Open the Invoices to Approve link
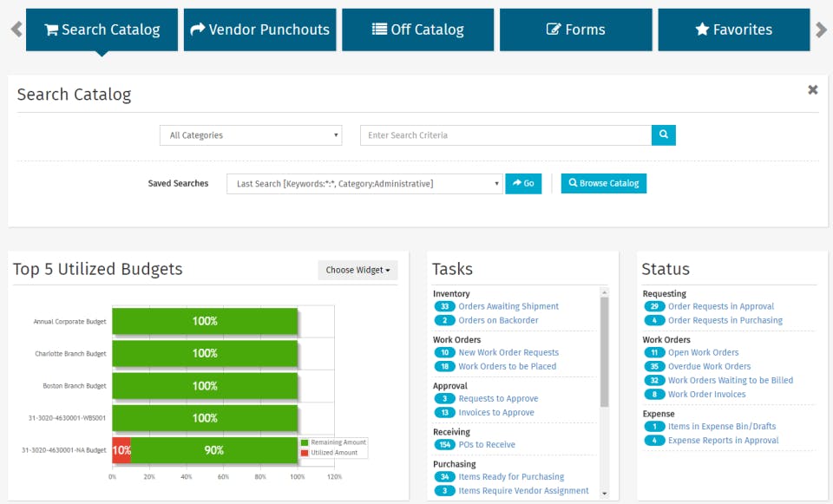833x504 pixels. click(496, 413)
